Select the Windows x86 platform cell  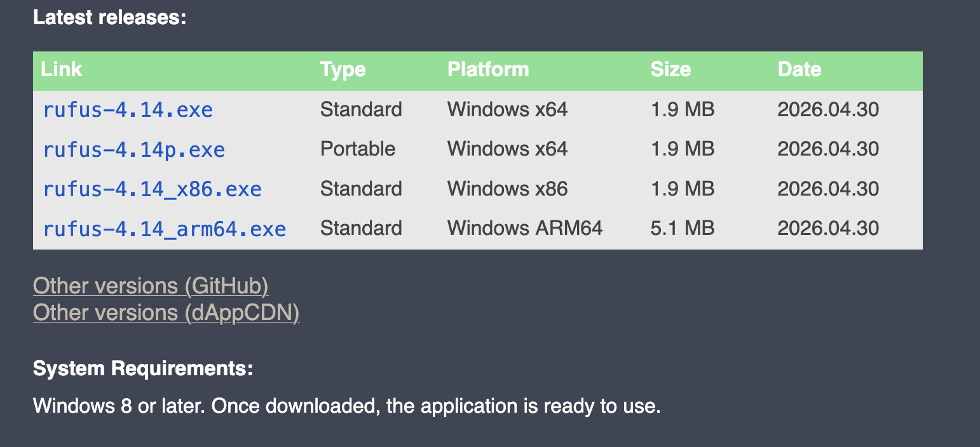click(508, 189)
